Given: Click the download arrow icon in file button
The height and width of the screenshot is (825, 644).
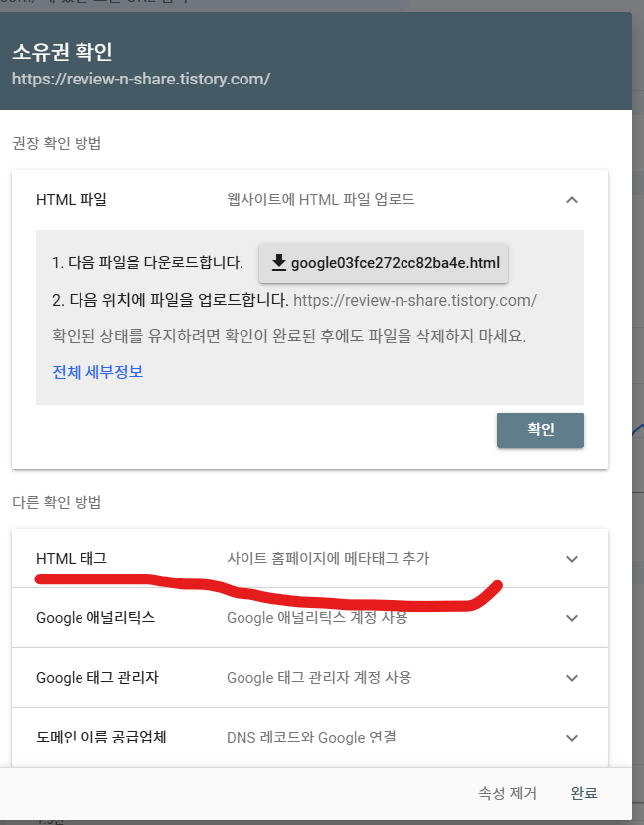Looking at the screenshot, I should [279, 262].
